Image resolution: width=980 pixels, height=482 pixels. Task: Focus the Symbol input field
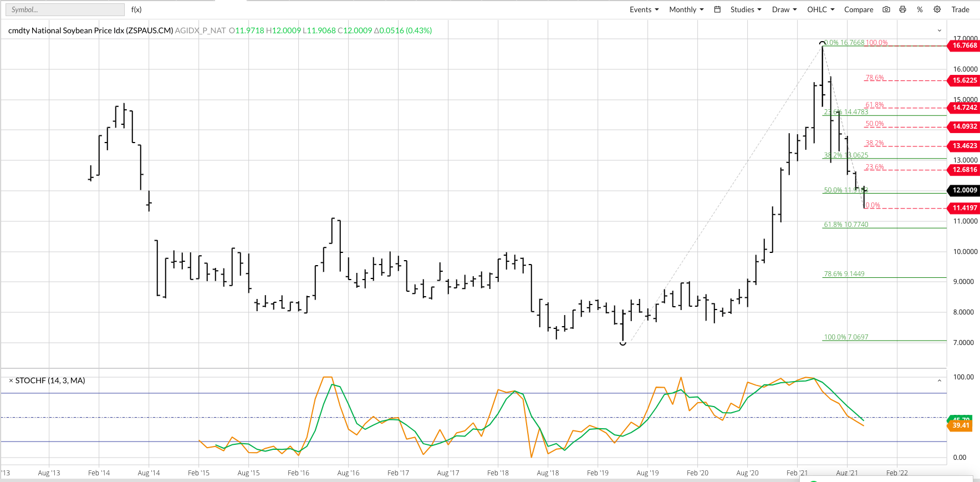pyautogui.click(x=65, y=9)
